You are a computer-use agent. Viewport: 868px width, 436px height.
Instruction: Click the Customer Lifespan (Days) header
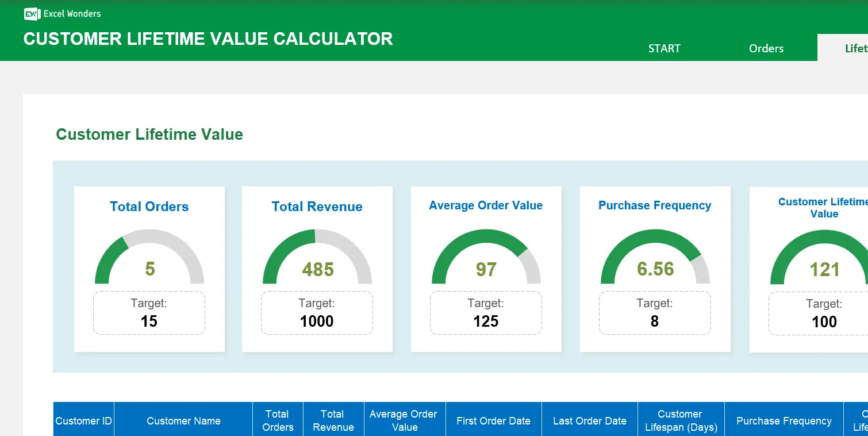coord(681,420)
